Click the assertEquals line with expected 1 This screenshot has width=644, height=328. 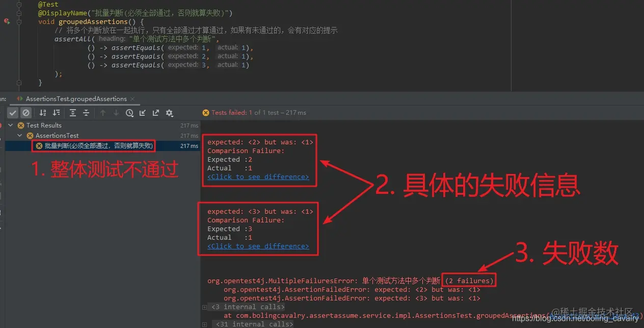[x=171, y=48]
